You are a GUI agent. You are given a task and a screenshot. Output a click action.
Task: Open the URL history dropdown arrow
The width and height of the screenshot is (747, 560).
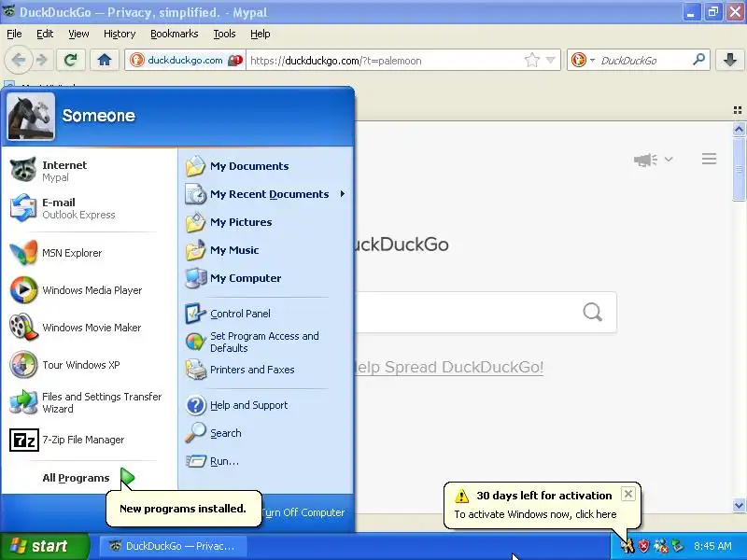pyautogui.click(x=551, y=61)
